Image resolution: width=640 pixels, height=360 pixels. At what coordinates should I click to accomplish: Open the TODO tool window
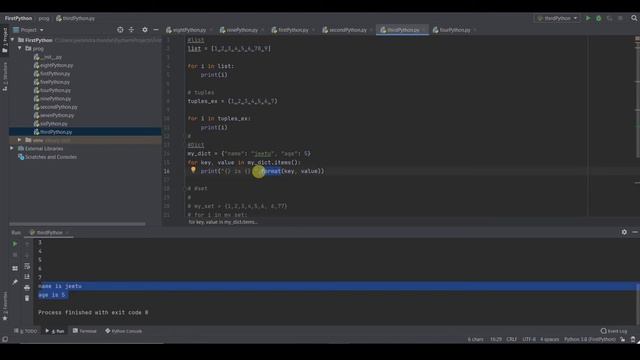pos(26,331)
